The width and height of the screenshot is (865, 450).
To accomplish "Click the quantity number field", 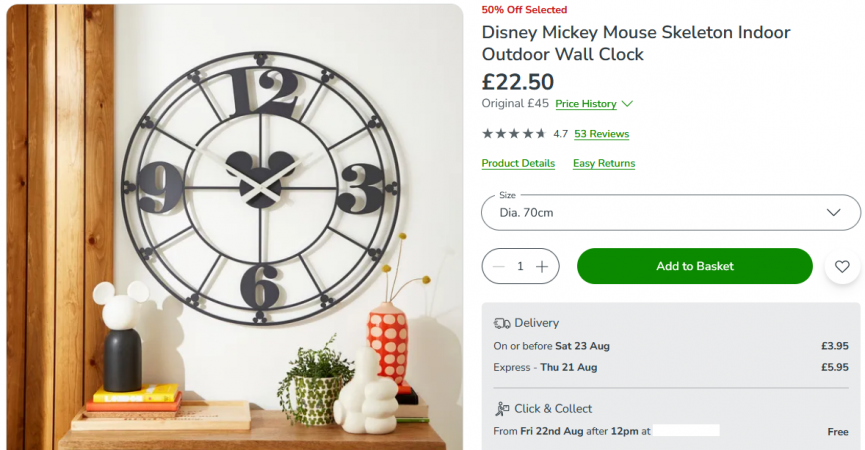I will [520, 266].
